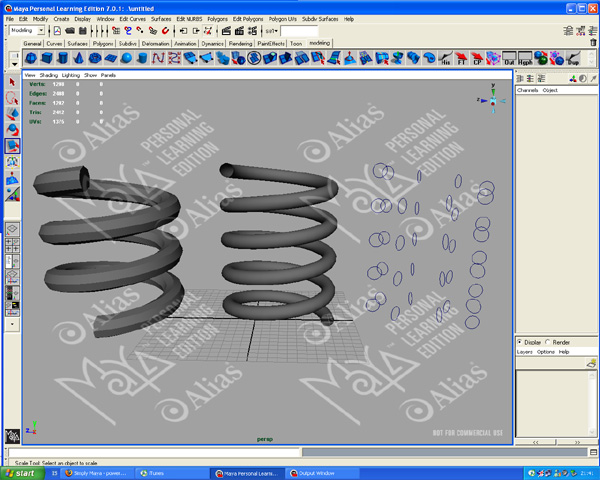Create a polygon cone from shelf
600x480 pixels.
coord(79,58)
